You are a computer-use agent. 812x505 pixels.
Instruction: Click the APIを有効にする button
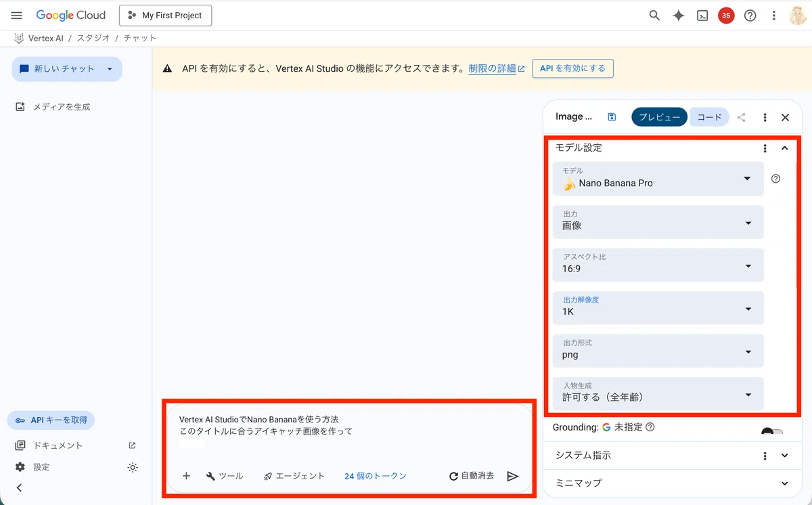pyautogui.click(x=572, y=68)
